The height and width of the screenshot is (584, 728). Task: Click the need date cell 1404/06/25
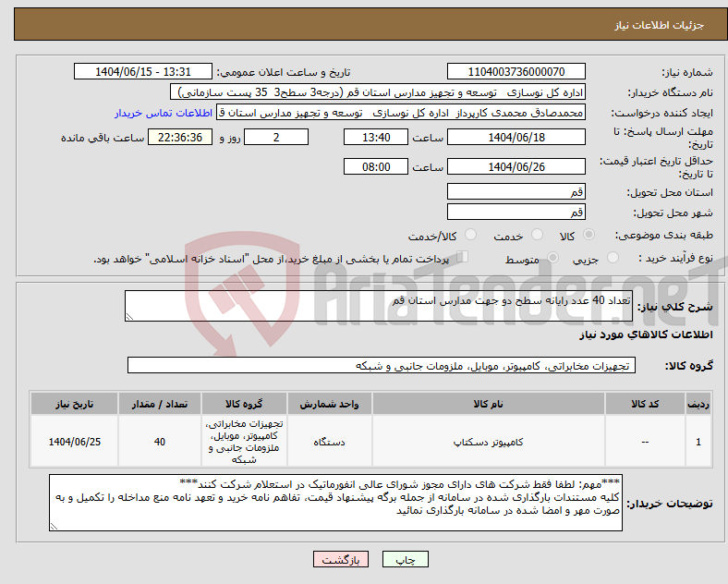74,442
